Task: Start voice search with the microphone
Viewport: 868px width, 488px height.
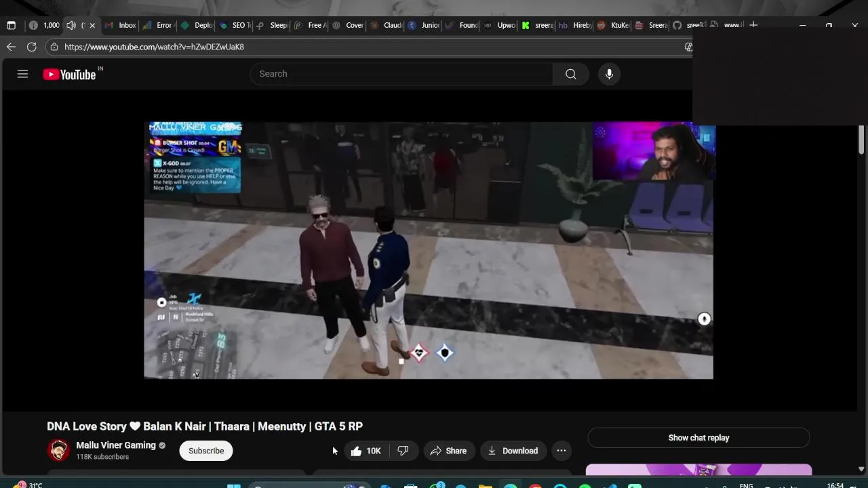Action: click(609, 74)
